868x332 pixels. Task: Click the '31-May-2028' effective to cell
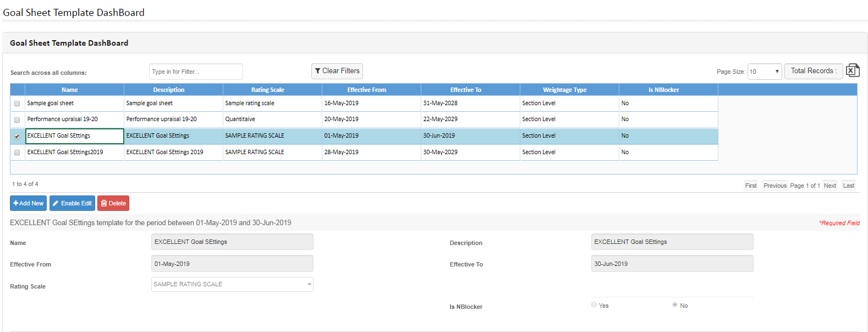(470, 104)
